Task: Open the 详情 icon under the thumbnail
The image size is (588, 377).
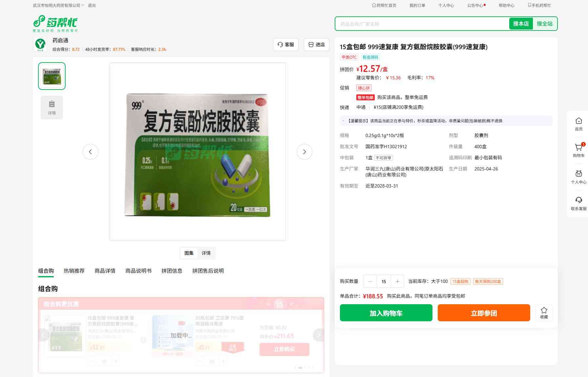Action: coord(52,107)
